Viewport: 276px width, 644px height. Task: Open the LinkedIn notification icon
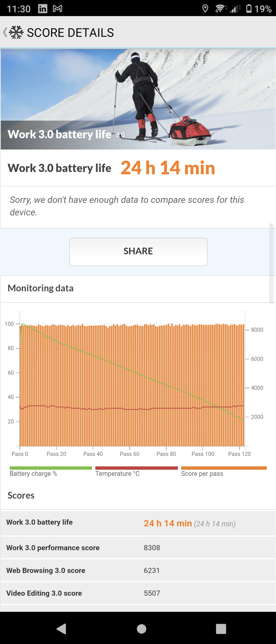[x=43, y=9]
